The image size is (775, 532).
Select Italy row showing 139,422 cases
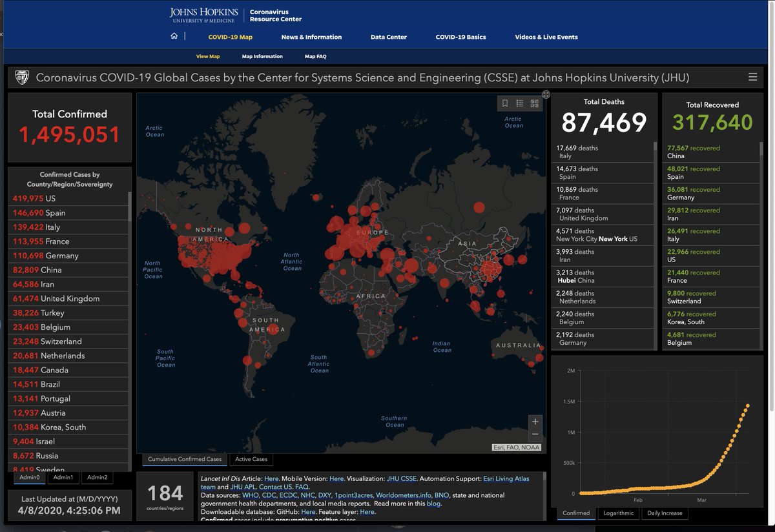coord(68,227)
